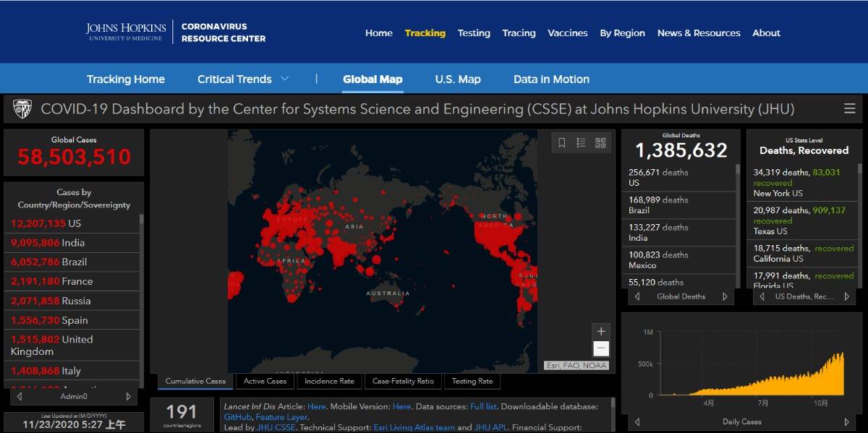Select the France row in cases list
868x433 pixels.
[x=72, y=281]
